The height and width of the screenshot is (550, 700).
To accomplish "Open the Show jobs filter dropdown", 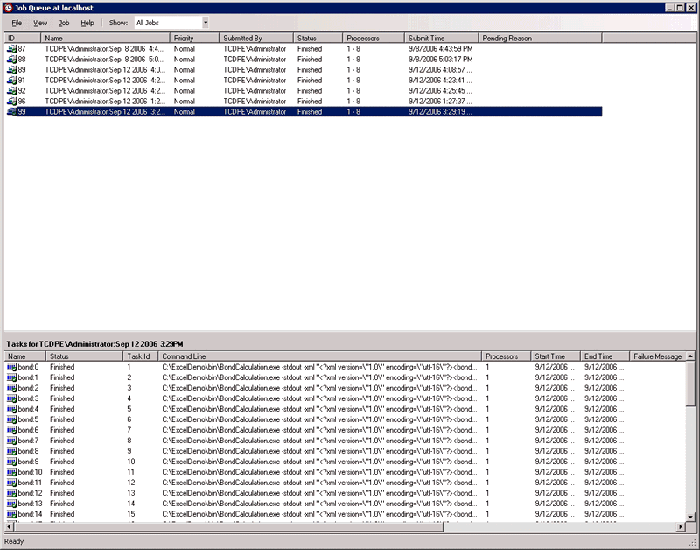I will pos(205,22).
